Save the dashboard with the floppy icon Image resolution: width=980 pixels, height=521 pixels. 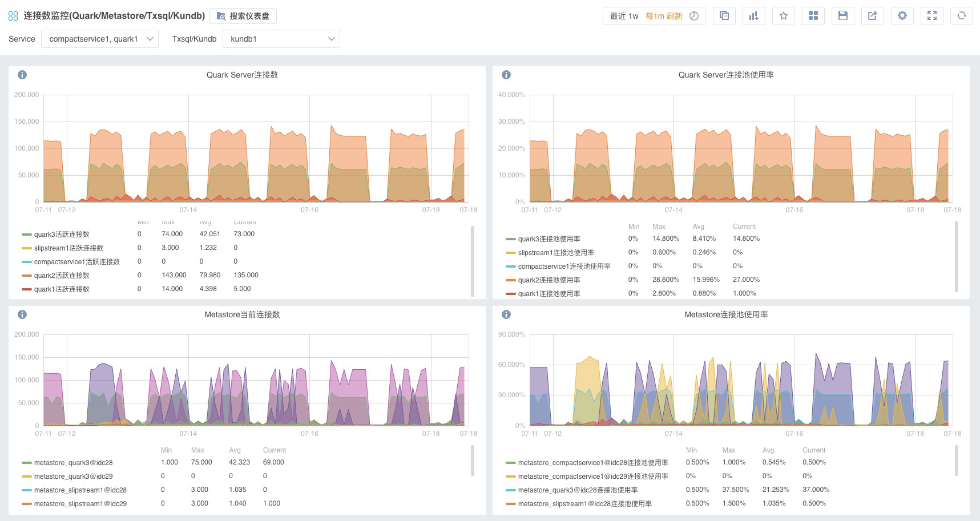point(843,16)
